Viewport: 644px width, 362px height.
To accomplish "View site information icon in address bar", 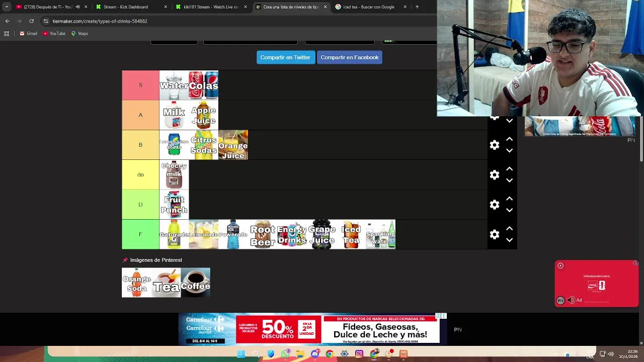I will [x=46, y=21].
